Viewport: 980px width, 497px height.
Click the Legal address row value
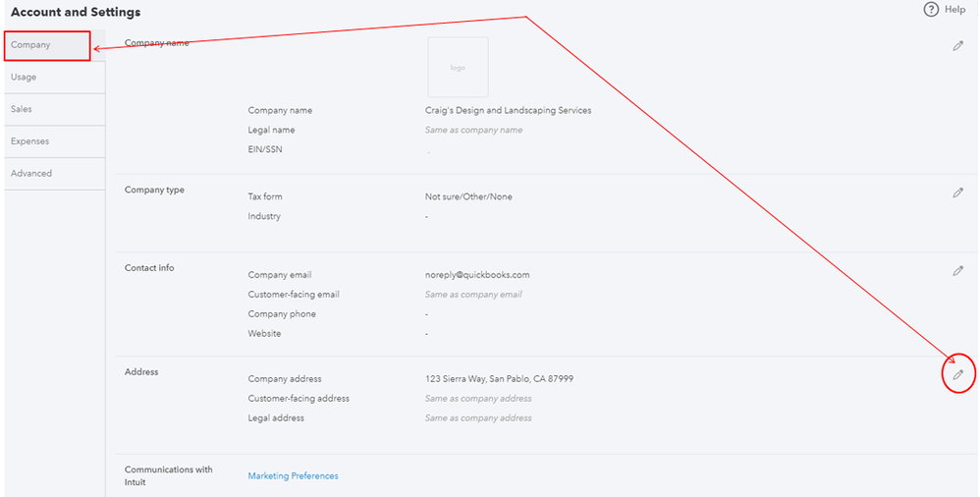pos(478,418)
